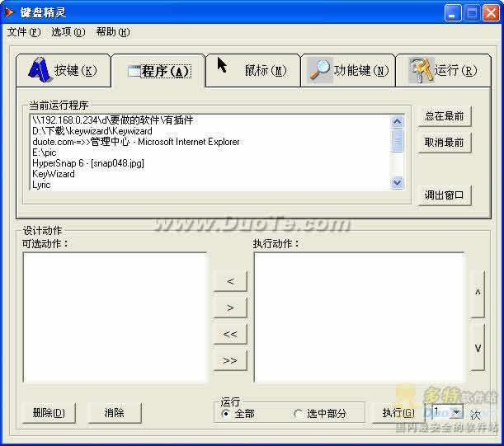Click the 总在最前 button

[445, 116]
